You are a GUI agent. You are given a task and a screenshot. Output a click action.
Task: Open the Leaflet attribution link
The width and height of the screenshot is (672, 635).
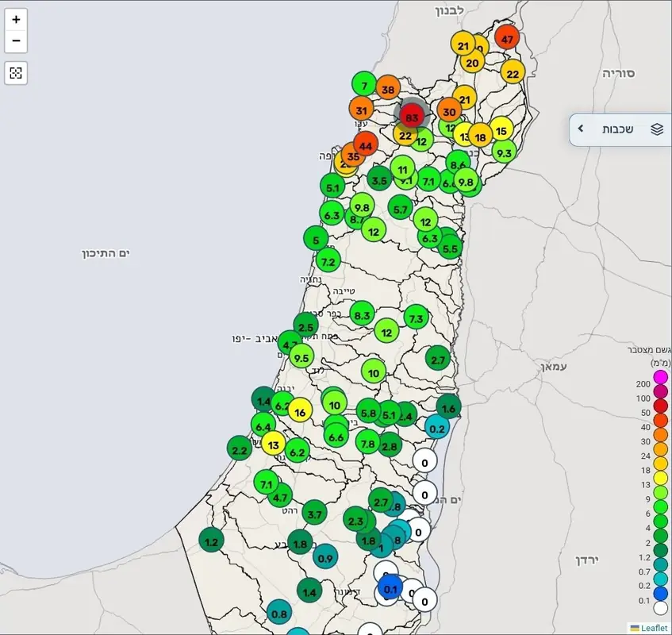point(648,628)
